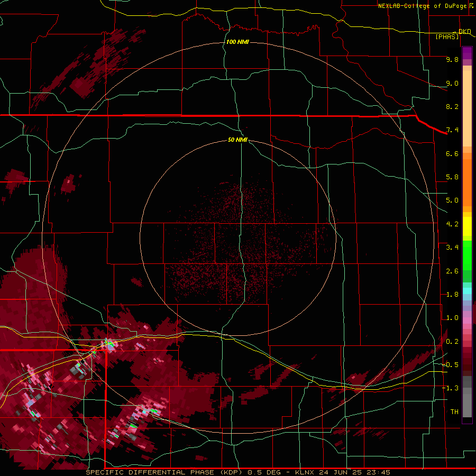The height and width of the screenshot is (476, 476).
Task: Select the -1.3 scale label
Action: point(451,388)
